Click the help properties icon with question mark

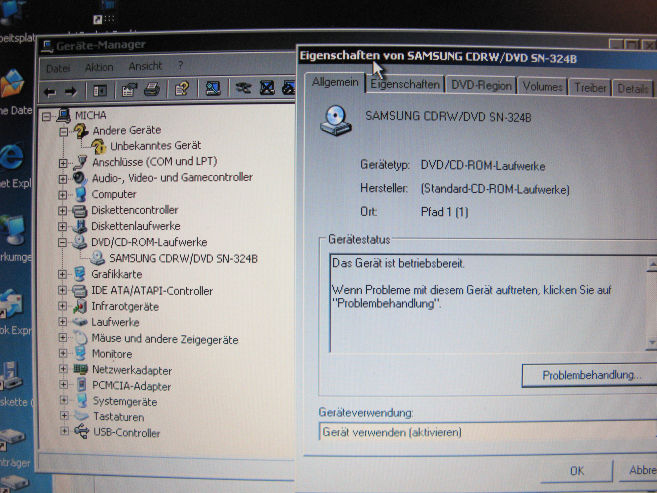[x=181, y=90]
